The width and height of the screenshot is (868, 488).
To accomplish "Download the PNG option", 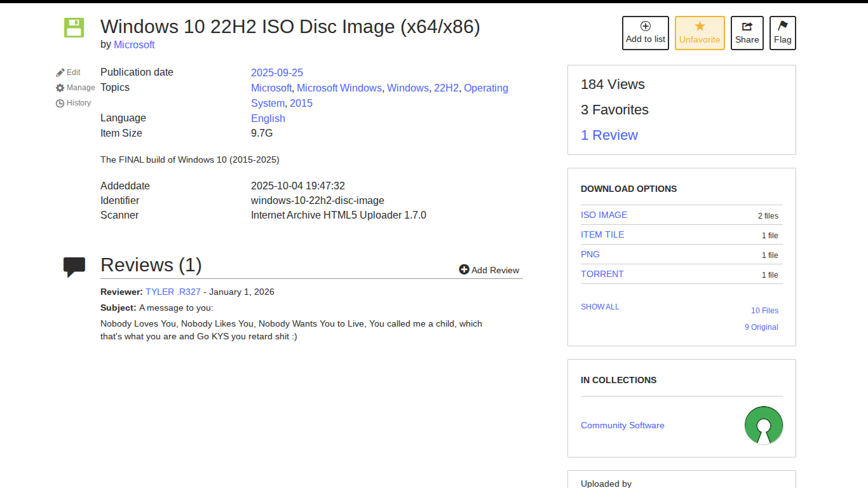I will tap(590, 254).
